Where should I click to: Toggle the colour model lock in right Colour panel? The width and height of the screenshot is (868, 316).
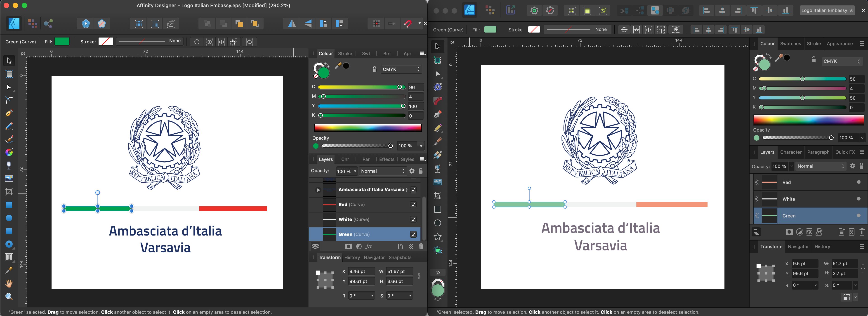(814, 60)
